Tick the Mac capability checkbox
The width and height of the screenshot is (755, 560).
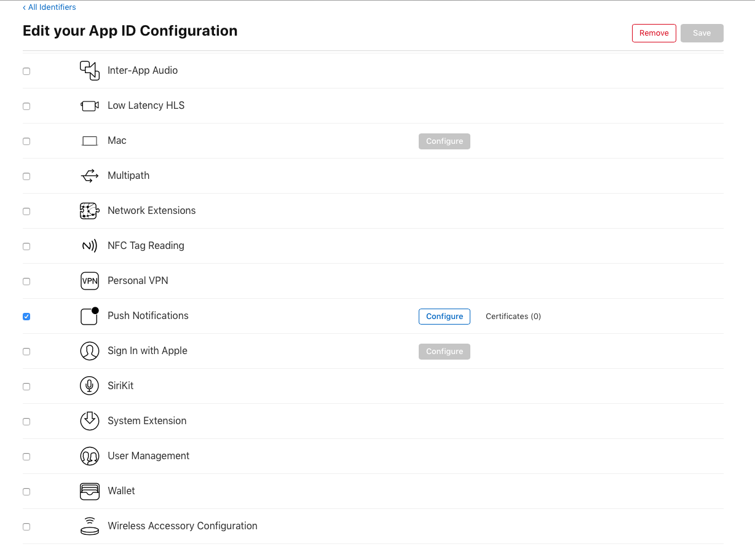click(x=26, y=141)
